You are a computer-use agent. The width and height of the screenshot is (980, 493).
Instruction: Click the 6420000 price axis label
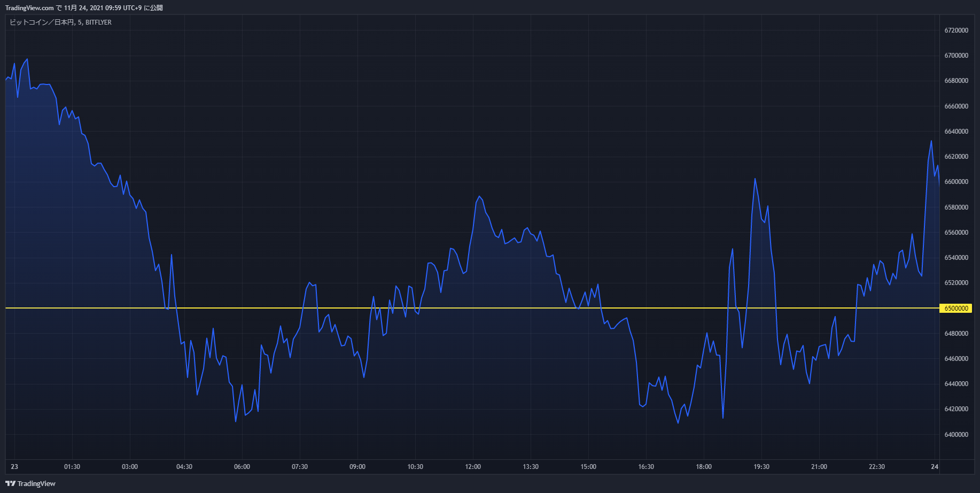click(956, 409)
